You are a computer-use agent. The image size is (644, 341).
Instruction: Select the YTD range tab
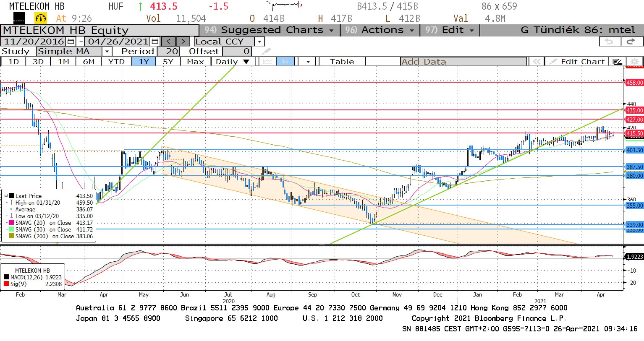coord(116,62)
